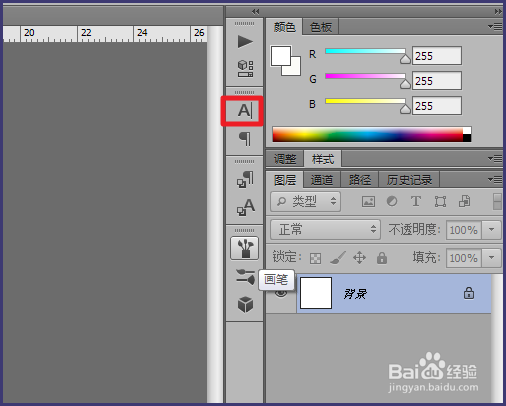506x406 pixels.
Task: Switch to the 历史记录 tab
Action: [409, 180]
